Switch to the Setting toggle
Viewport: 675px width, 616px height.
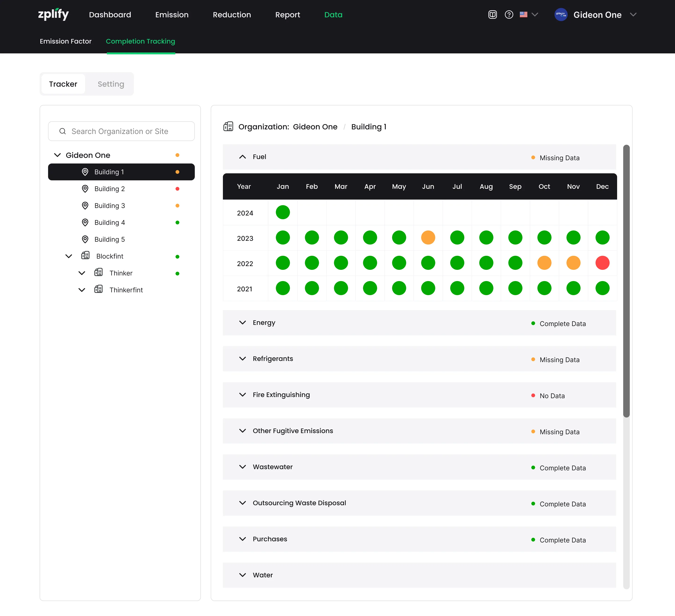(x=110, y=84)
